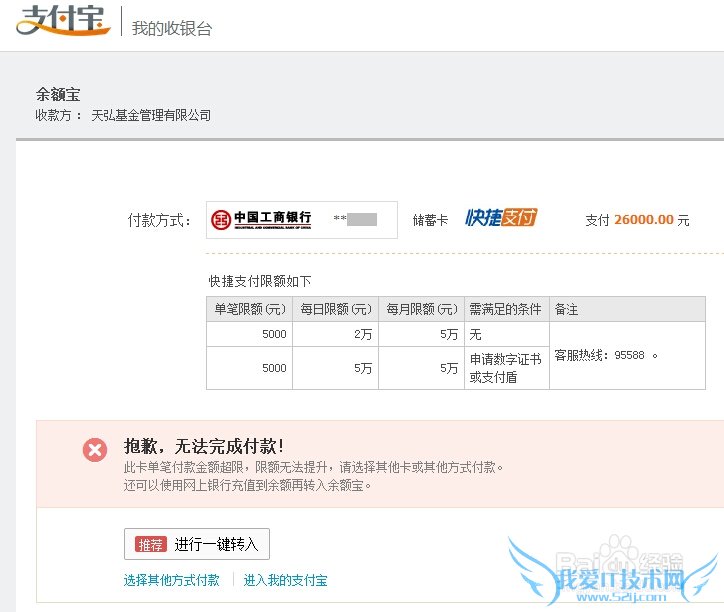Viewport: 724px width, 612px height.
Task: Select the 中国工商银行 payment card box
Action: click(x=302, y=220)
